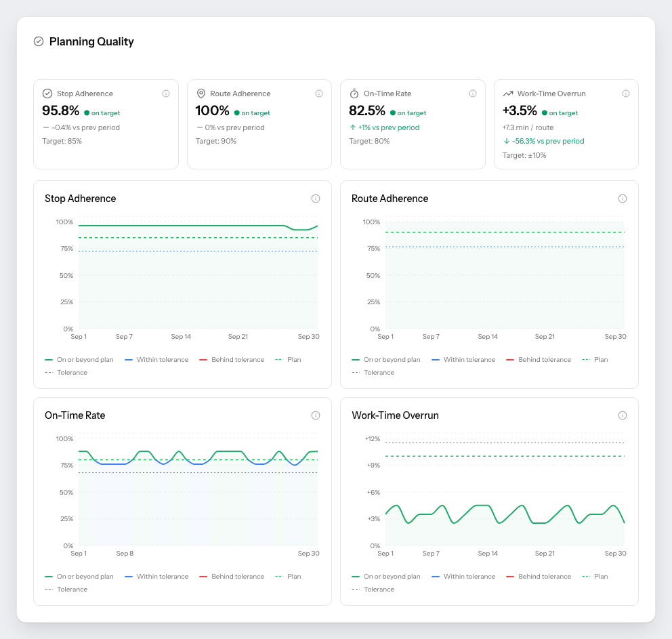Show info for Work-Time Overrun chart
The height and width of the screenshot is (639, 672).
(x=623, y=415)
